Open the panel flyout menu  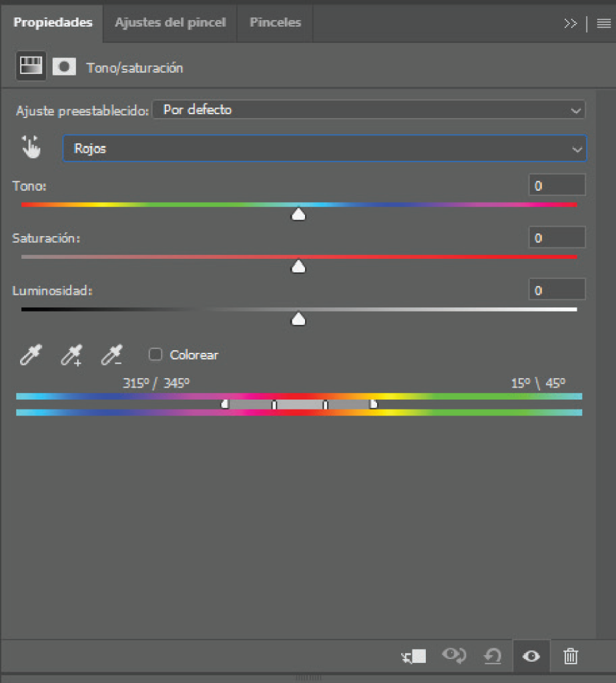(x=604, y=23)
